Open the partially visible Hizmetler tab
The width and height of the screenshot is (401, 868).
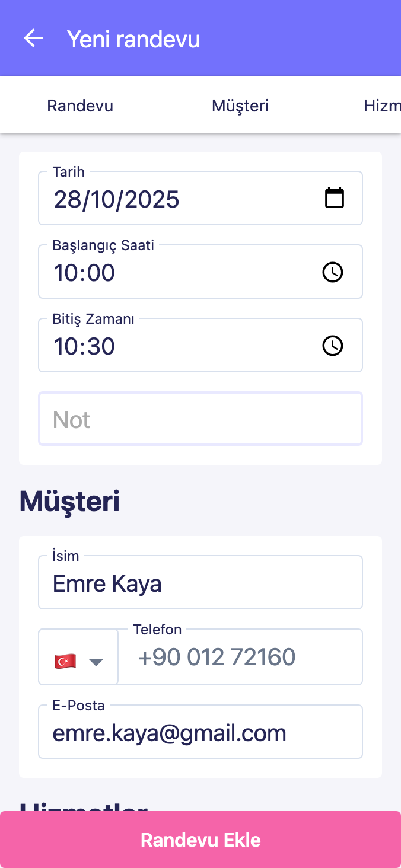tap(382, 106)
